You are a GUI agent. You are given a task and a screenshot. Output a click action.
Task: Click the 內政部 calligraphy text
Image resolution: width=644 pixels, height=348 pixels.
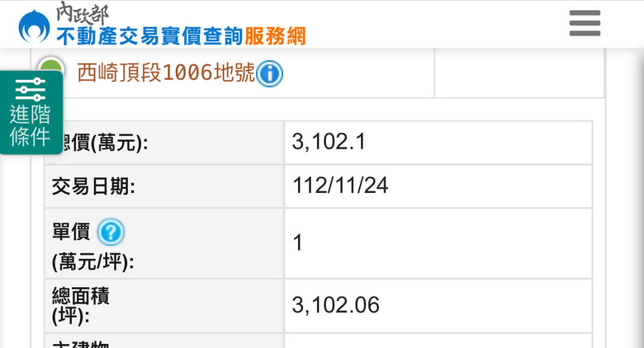point(82,12)
